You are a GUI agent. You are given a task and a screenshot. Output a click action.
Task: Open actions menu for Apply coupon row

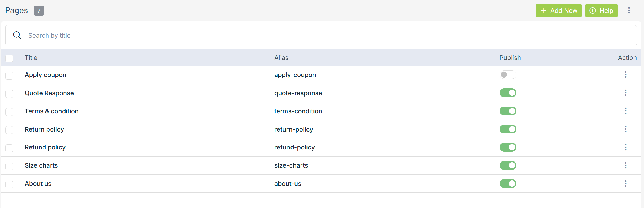click(626, 75)
